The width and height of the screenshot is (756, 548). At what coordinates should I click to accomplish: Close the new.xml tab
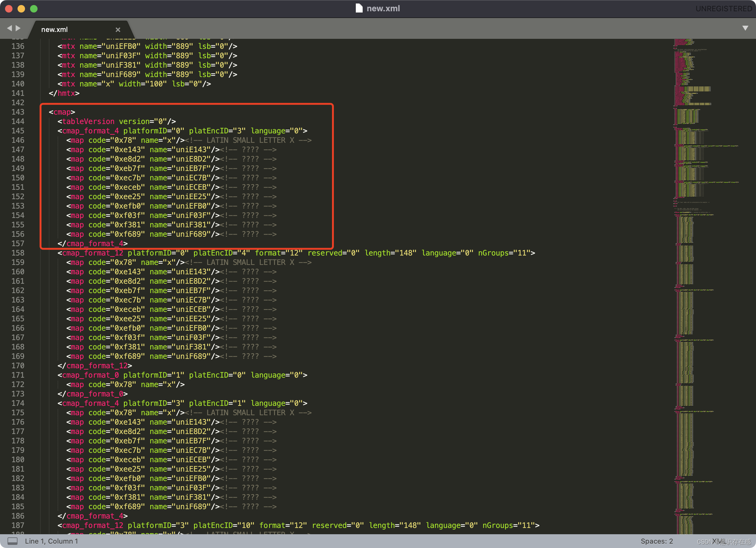pyautogui.click(x=118, y=30)
